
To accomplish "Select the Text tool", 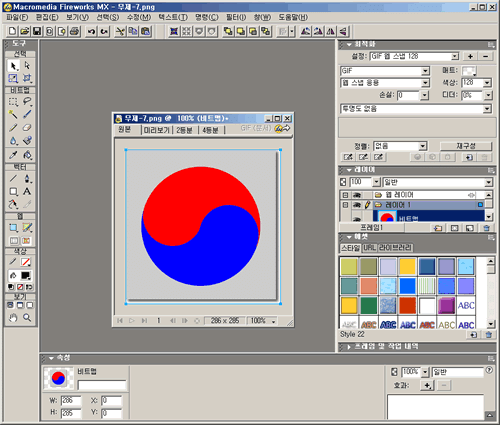I will coord(27,192).
